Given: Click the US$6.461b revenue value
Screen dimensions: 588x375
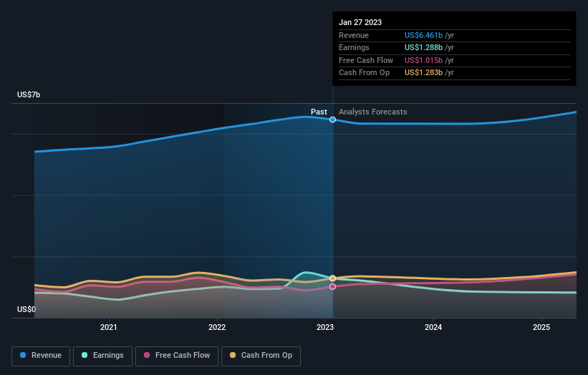Looking at the screenshot, I should point(423,35).
